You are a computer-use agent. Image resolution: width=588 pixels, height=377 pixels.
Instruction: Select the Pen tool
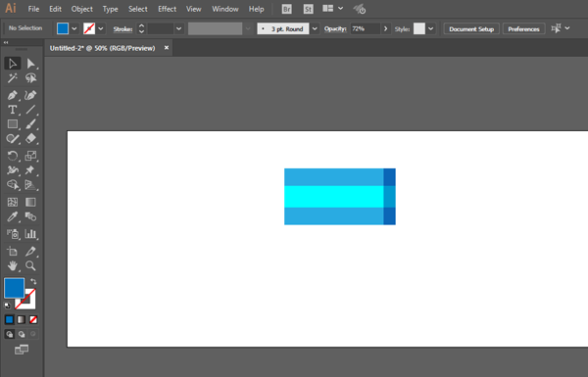tap(12, 95)
